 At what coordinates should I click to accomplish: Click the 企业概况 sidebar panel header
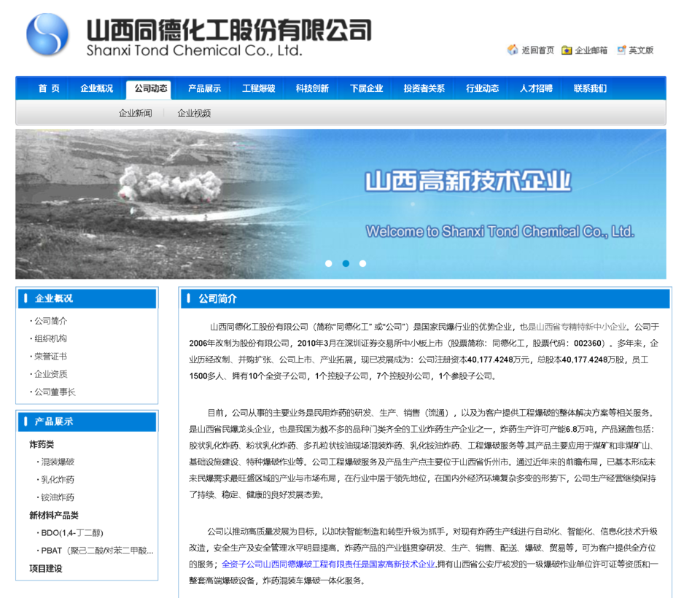87,298
